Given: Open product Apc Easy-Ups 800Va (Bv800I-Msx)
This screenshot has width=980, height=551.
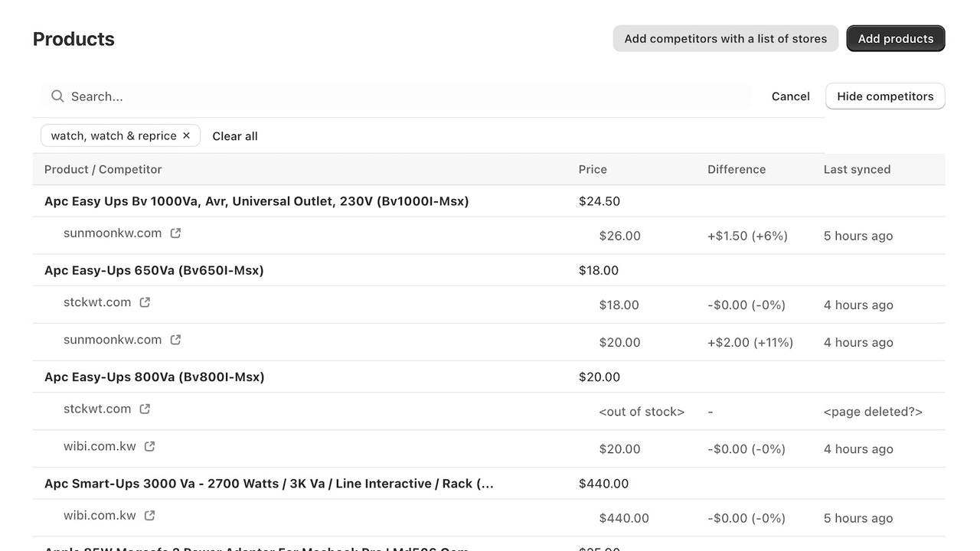Looking at the screenshot, I should pyautogui.click(x=155, y=377).
